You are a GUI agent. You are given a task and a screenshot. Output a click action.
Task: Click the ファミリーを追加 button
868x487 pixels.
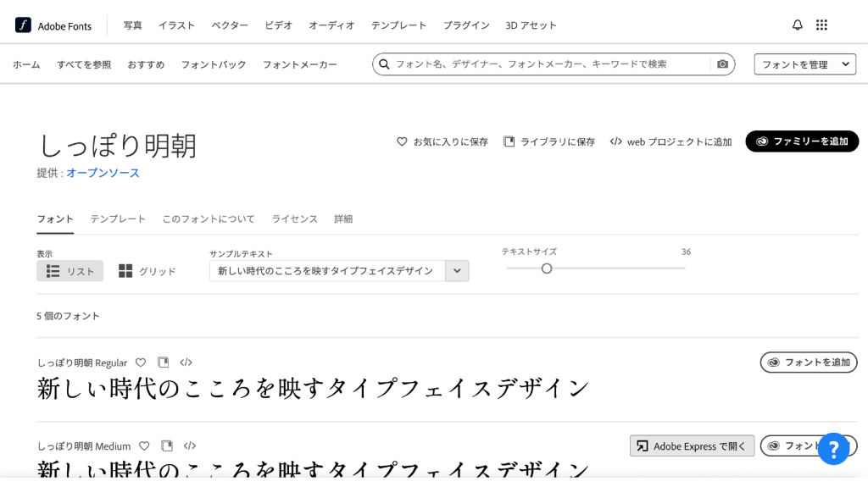click(802, 141)
